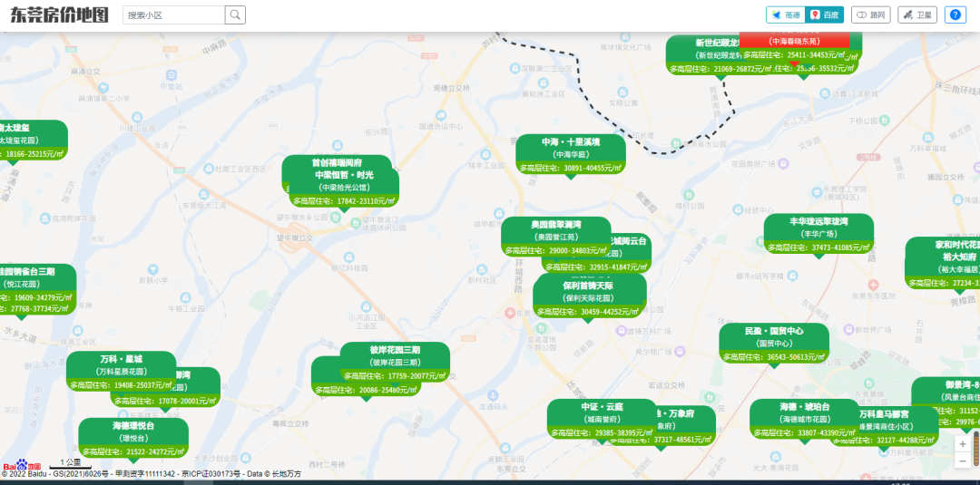
Task: Select the 保利首铸天际 property marker
Action: click(x=588, y=296)
